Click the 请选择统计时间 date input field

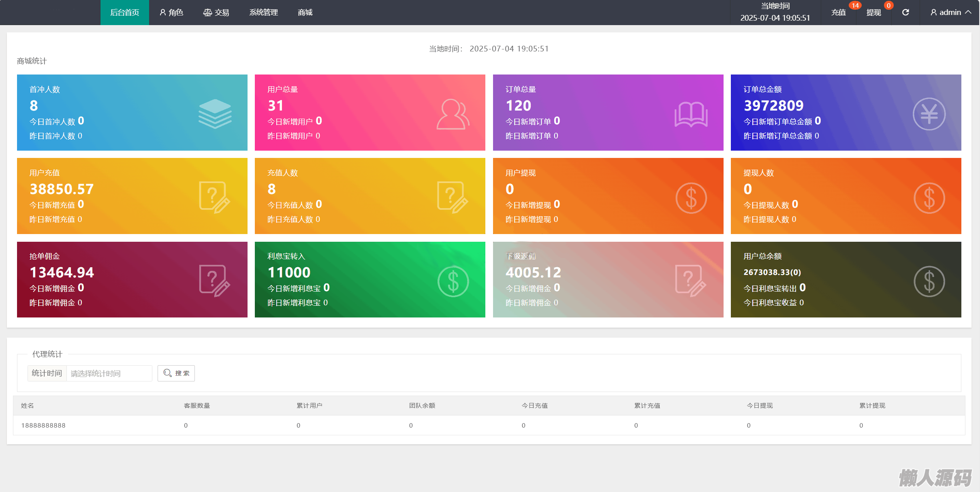click(x=109, y=373)
